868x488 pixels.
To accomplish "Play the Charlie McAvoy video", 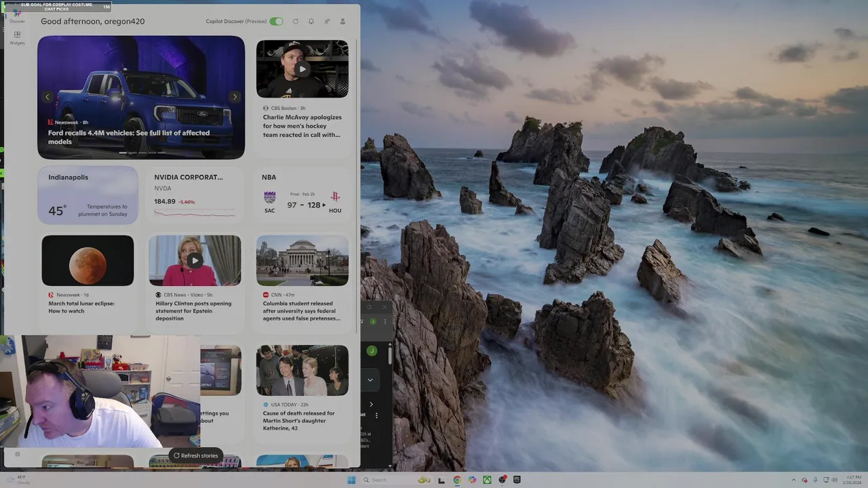I will (x=302, y=68).
